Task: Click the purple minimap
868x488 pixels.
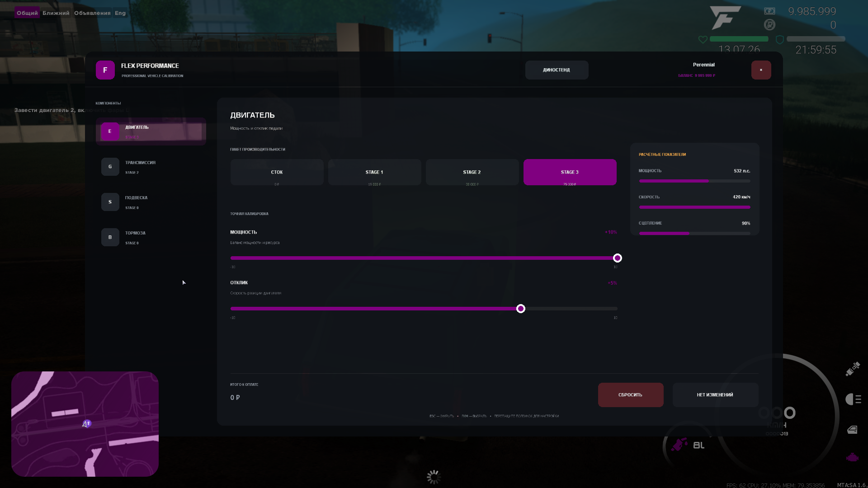Action: (x=85, y=424)
